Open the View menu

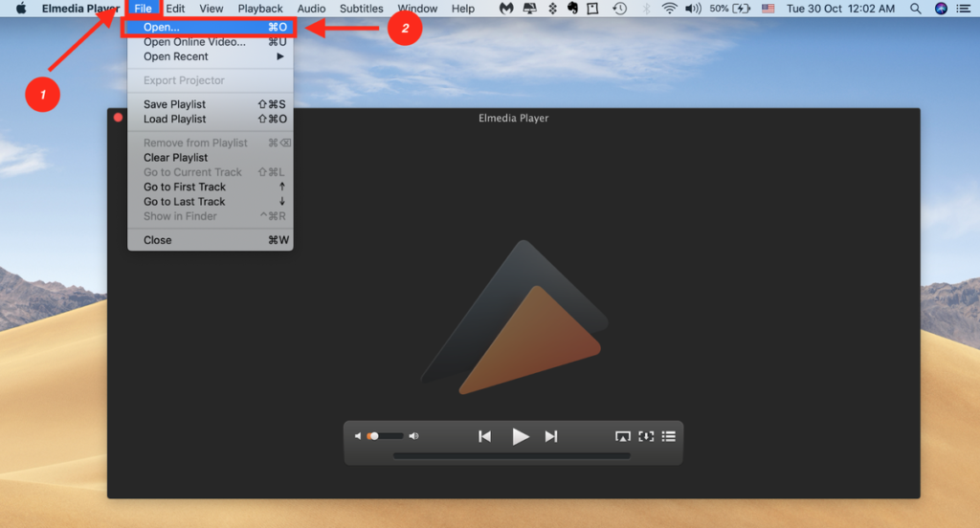tap(212, 8)
